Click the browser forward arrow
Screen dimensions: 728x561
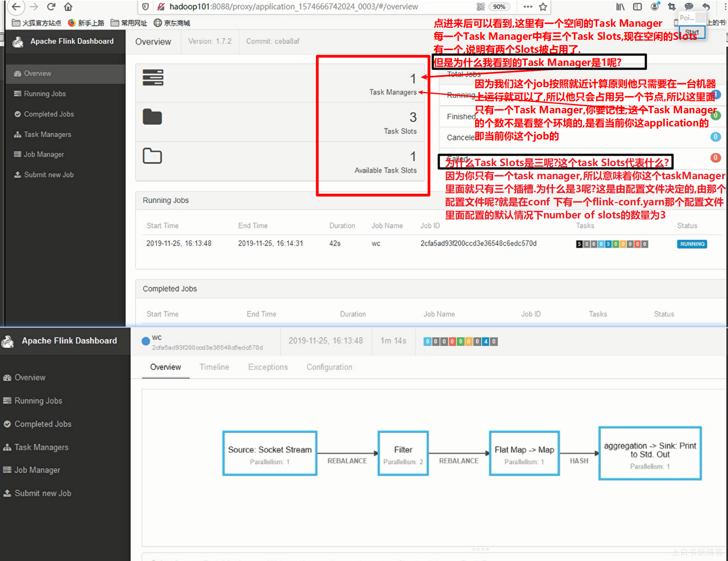(x=34, y=7)
